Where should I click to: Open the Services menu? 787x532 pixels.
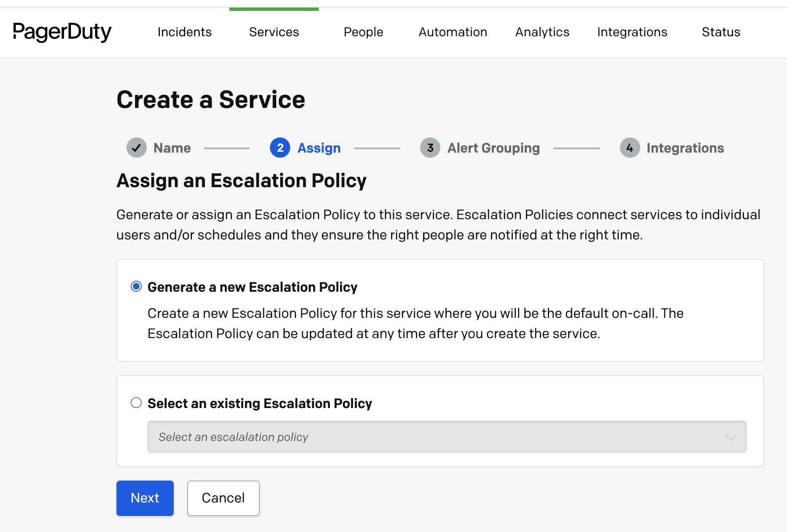pyautogui.click(x=274, y=32)
